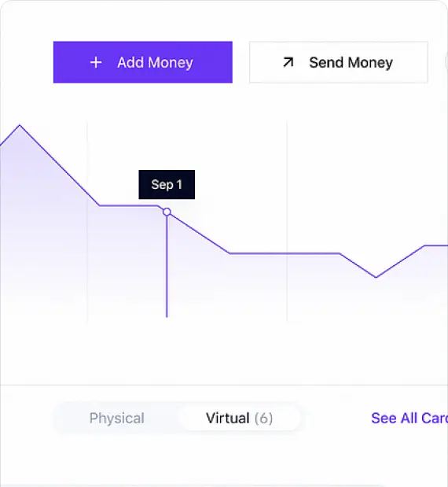
Task: Switch to the Physical cards tab
Action: click(x=116, y=418)
